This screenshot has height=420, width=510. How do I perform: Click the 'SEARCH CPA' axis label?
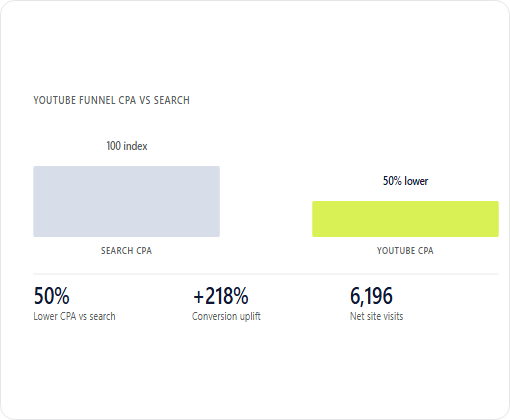tap(126, 251)
